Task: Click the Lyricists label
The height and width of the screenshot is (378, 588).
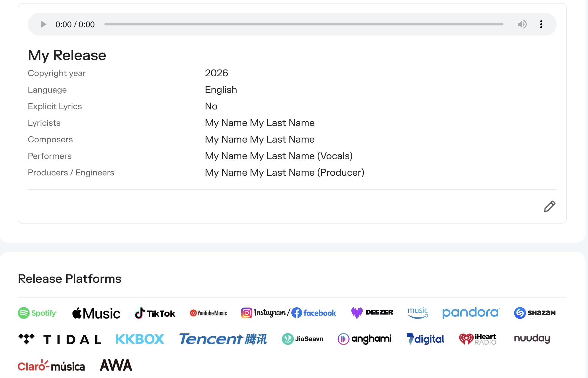Action: click(x=44, y=123)
